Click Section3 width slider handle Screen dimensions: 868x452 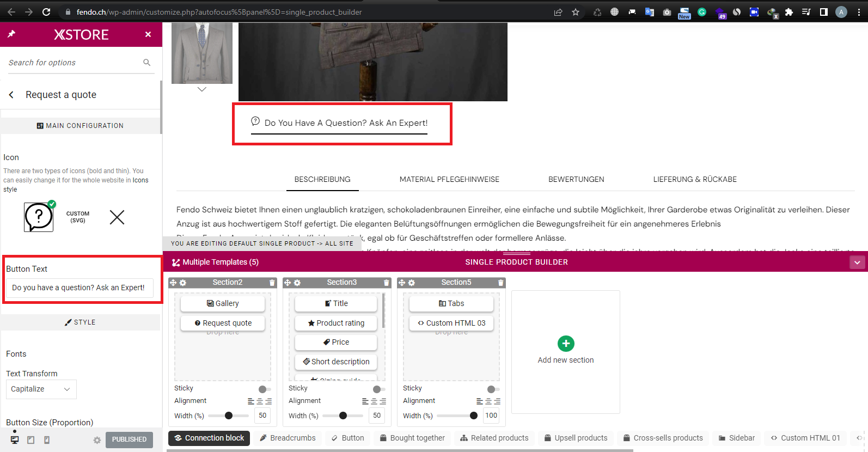tap(343, 416)
